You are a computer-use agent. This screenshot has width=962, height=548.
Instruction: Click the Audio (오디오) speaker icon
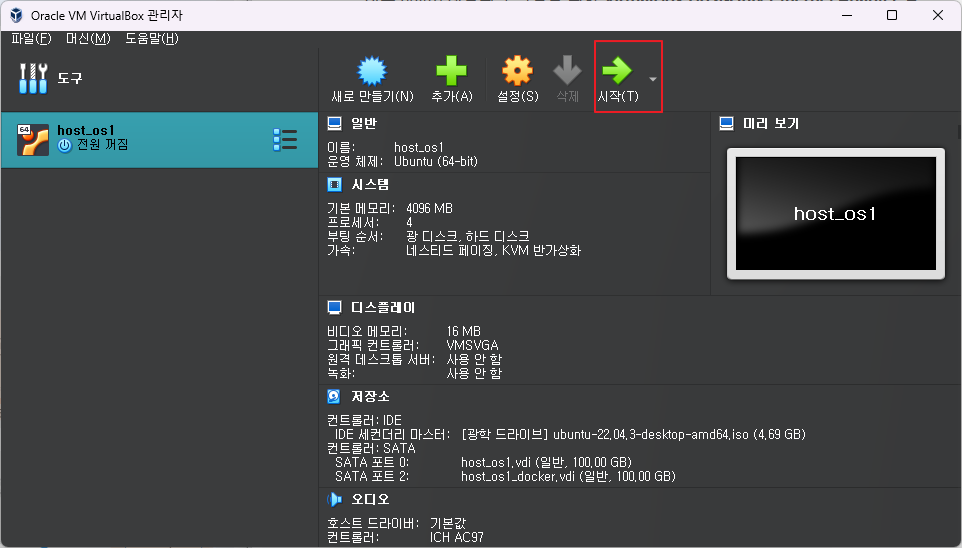click(x=334, y=500)
